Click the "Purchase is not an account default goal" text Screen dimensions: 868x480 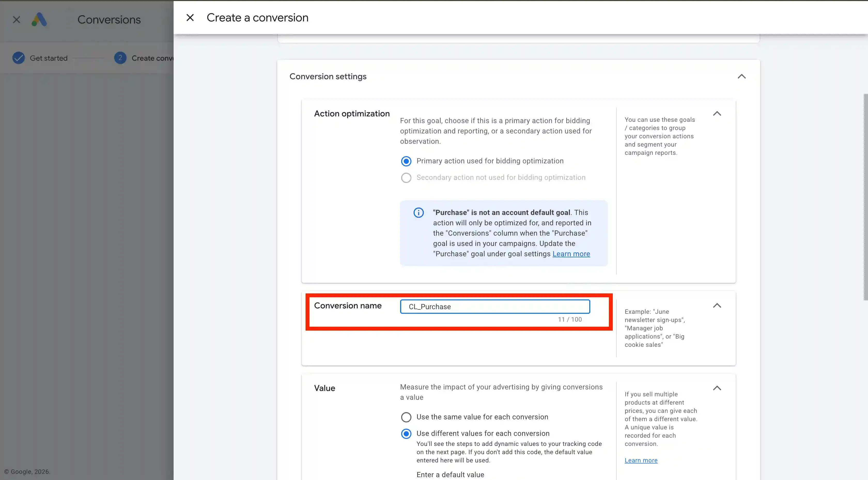coord(501,212)
